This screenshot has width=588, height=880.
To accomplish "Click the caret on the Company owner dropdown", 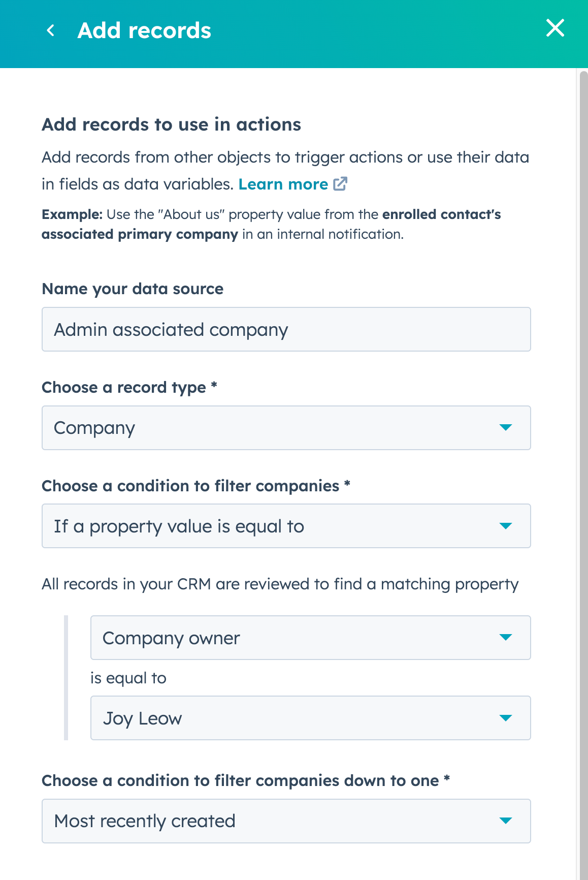I will click(x=505, y=638).
